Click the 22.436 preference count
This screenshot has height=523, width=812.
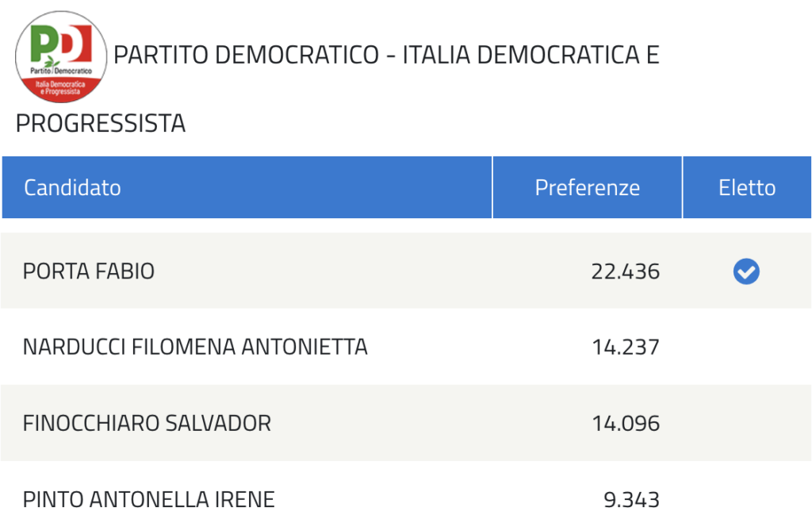coord(626,271)
